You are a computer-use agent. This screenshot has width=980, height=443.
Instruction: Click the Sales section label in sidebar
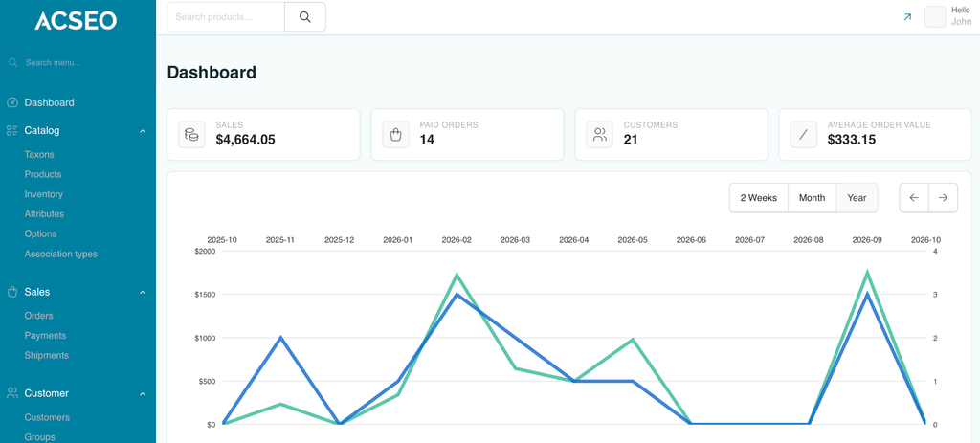(x=37, y=292)
